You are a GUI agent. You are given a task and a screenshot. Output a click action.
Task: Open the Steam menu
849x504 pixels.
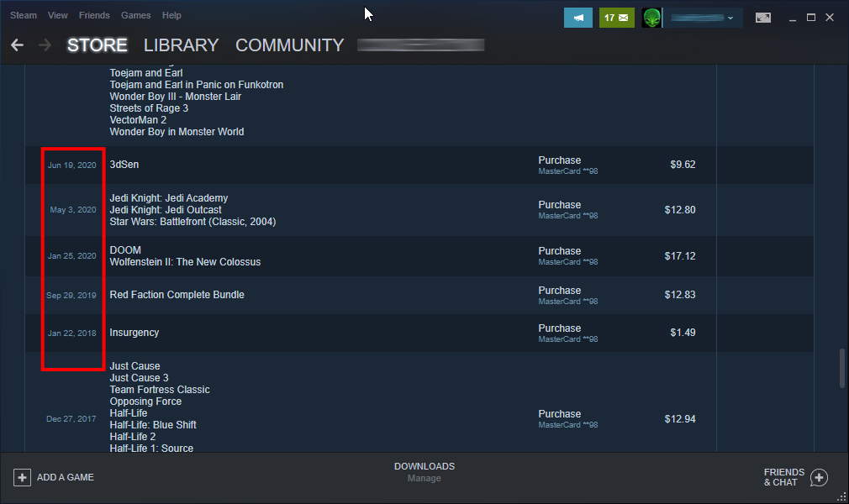pyautogui.click(x=23, y=14)
